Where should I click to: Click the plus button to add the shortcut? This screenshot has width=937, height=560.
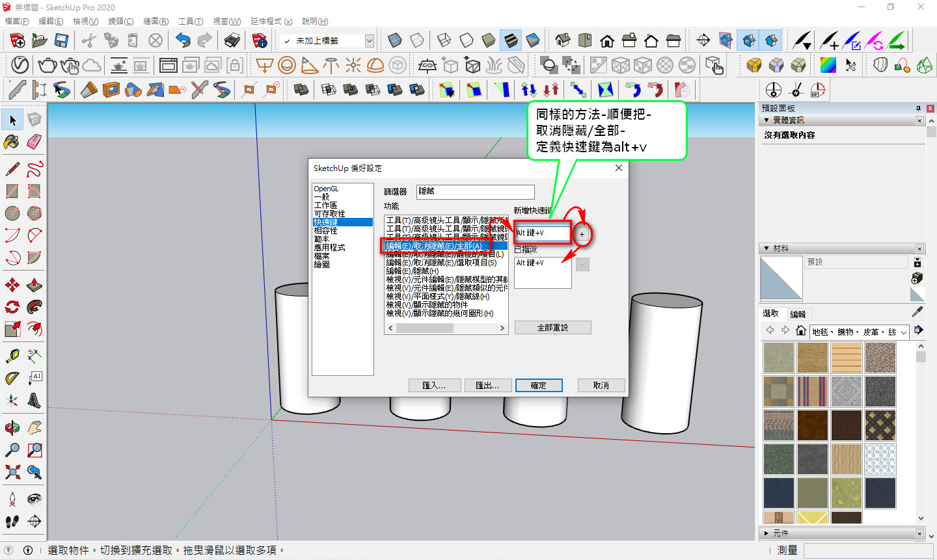582,234
